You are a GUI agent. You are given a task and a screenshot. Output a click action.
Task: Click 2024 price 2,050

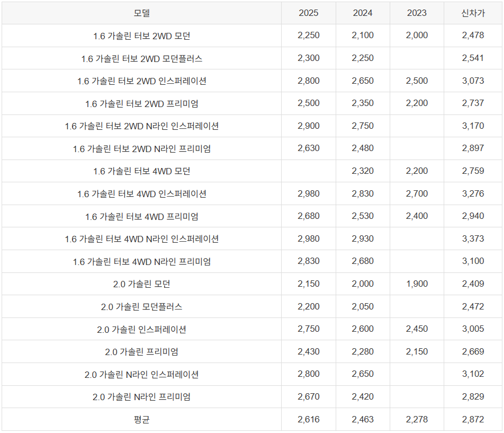tap(363, 306)
